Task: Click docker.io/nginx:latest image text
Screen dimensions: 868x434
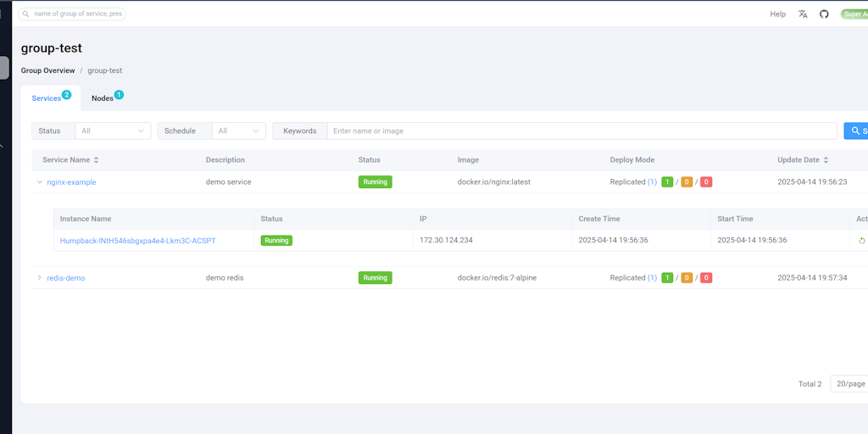Action: (494, 182)
